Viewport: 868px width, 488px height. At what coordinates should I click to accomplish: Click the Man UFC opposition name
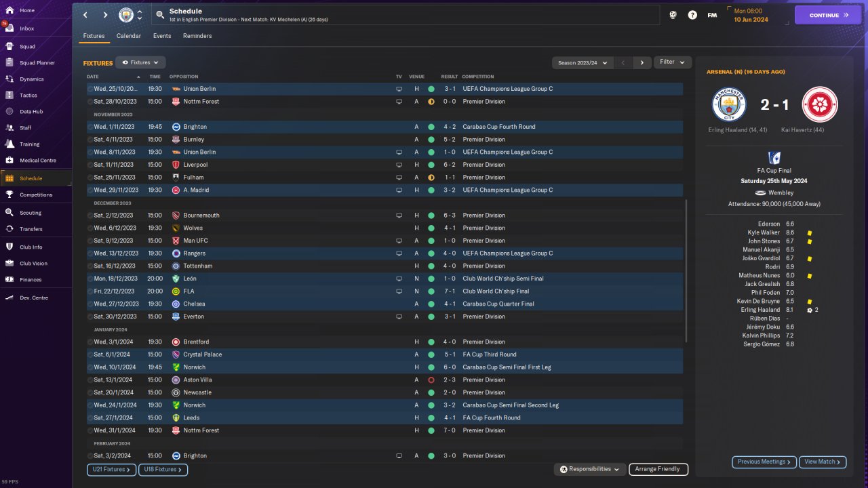195,241
